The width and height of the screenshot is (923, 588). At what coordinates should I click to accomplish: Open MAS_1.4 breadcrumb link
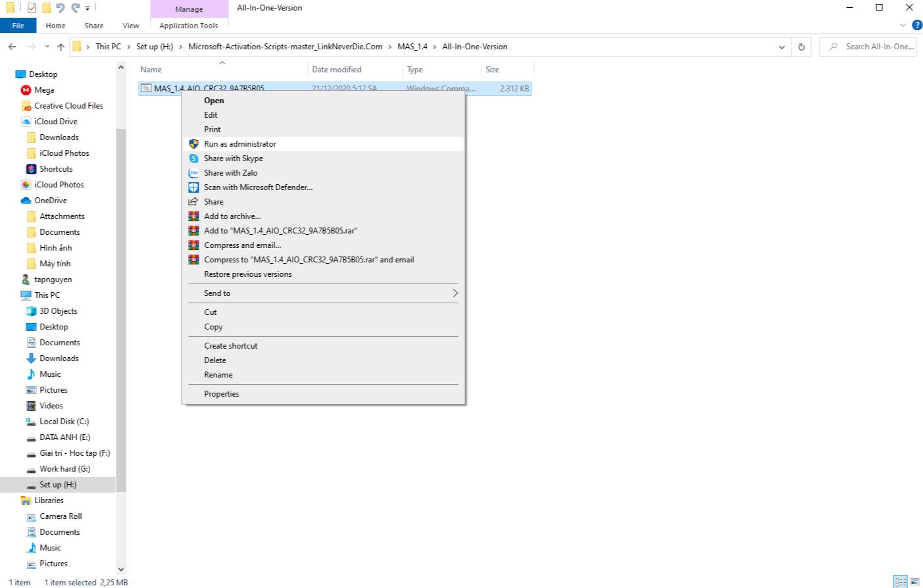pyautogui.click(x=413, y=47)
